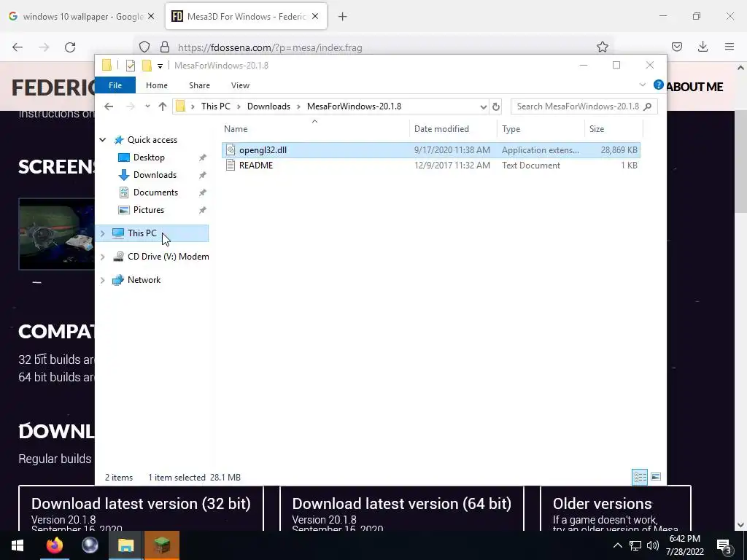This screenshot has width=747, height=560.
Task: Expand the This PC tree node
Action: (102, 233)
